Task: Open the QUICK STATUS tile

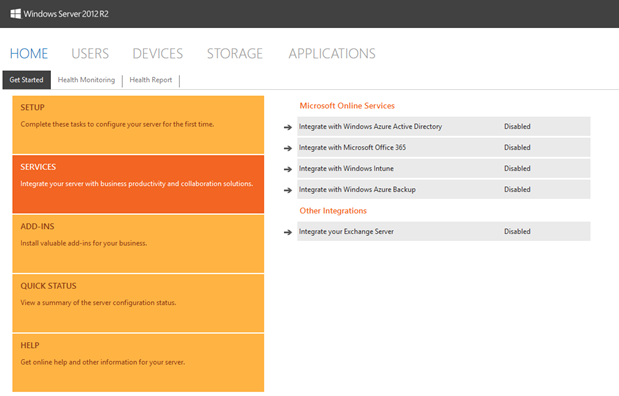Action: tap(138, 303)
